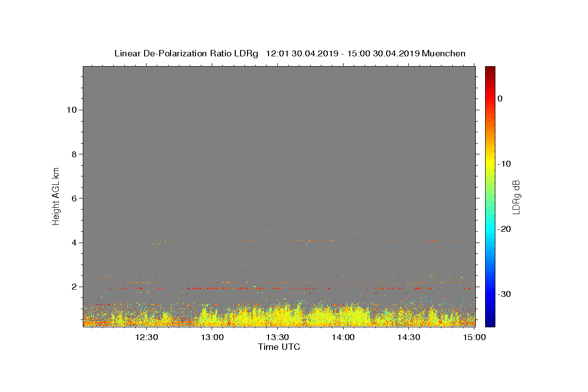Click the 12:30 time tick label
Screen dimensions: 588x392
[x=147, y=337]
